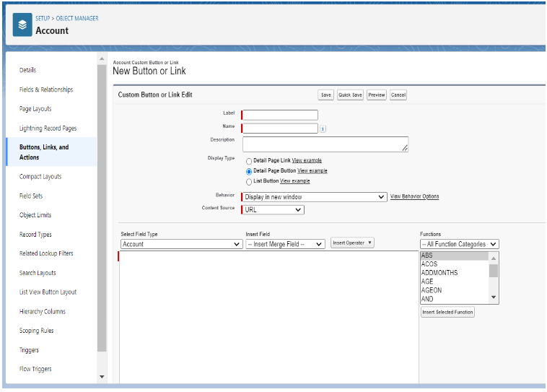Click Insert Selected Function button

(447, 312)
